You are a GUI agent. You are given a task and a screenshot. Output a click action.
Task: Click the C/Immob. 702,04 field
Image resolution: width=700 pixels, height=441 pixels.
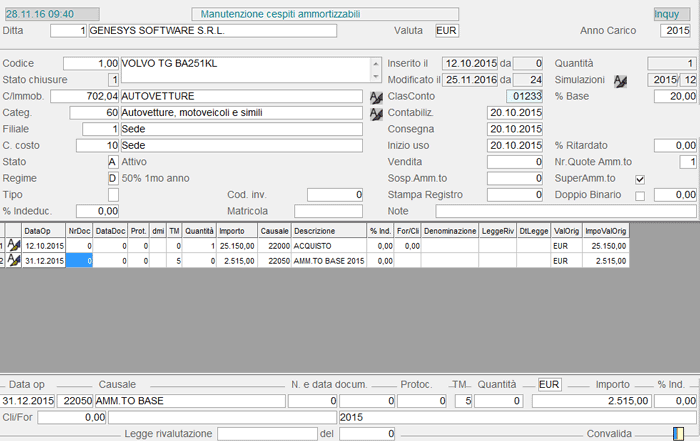[84, 96]
